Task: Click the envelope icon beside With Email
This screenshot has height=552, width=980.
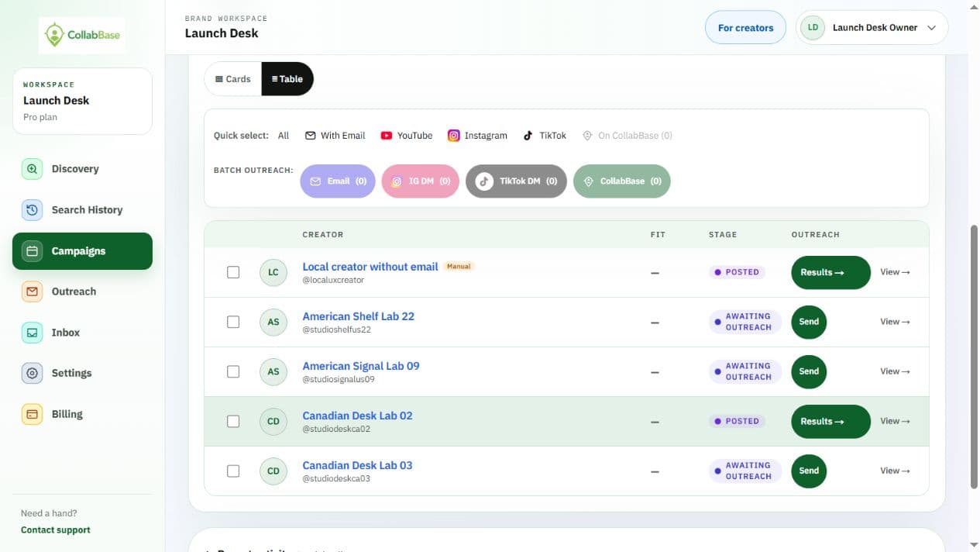Action: point(311,136)
